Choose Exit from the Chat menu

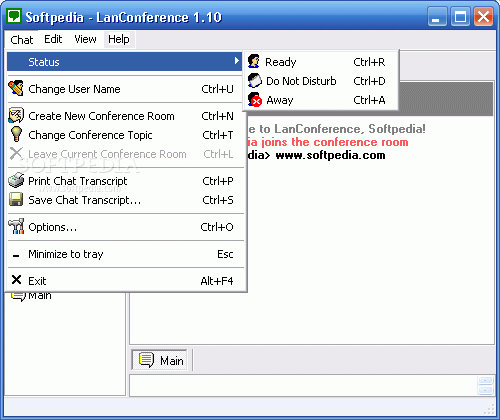coord(125,281)
